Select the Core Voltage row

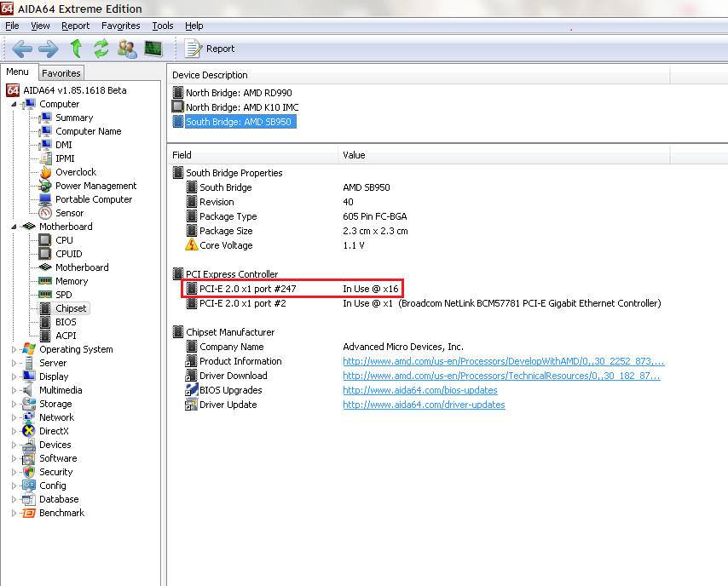[274, 245]
